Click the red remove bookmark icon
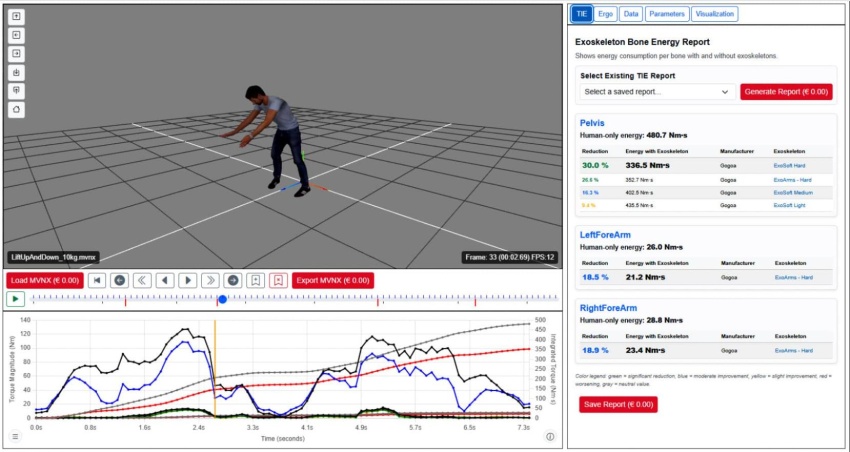Screen dimensions: 850x452 [278, 280]
